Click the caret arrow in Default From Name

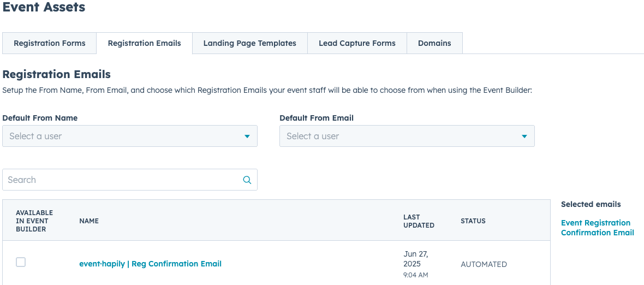click(x=247, y=136)
